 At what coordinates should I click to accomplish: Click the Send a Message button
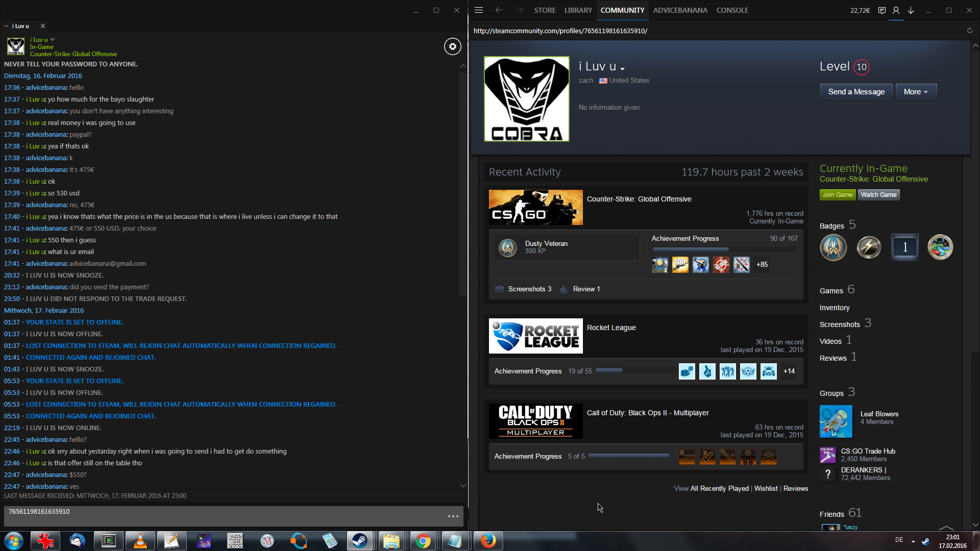(x=856, y=92)
